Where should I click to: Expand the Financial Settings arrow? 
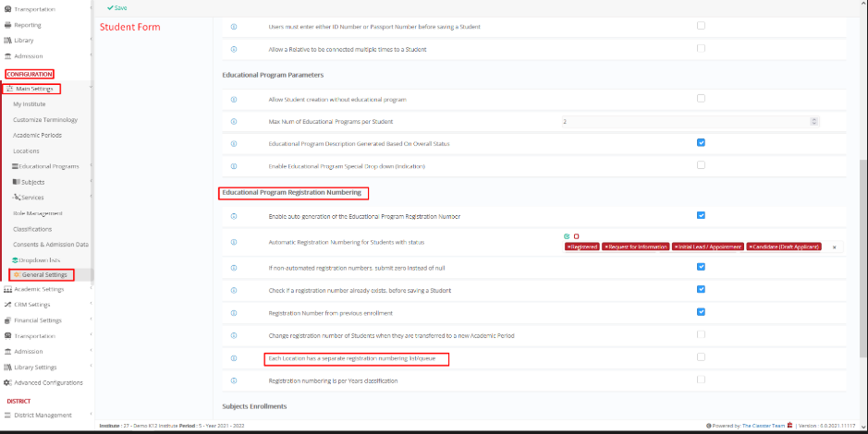pos(91,319)
